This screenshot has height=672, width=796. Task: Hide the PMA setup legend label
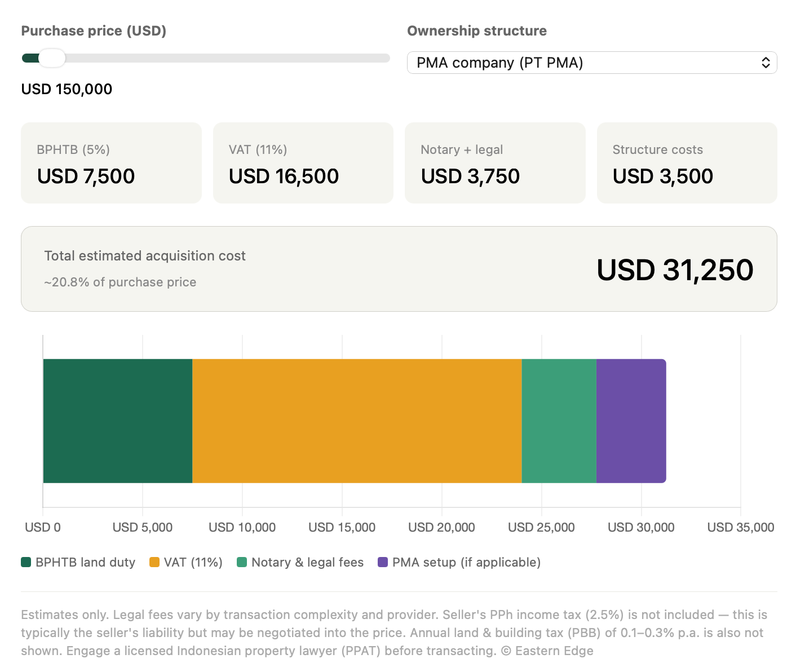[466, 562]
